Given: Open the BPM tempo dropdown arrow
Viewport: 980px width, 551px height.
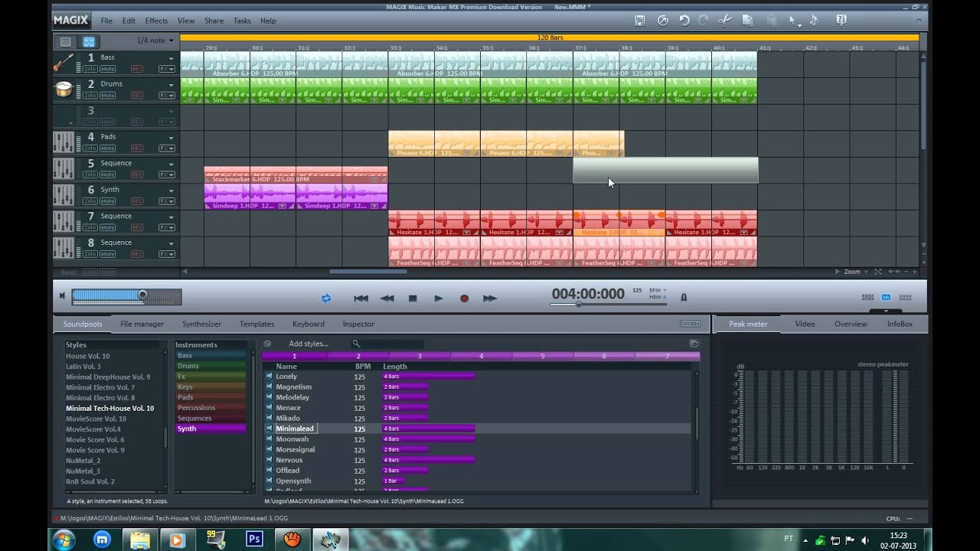Looking at the screenshot, I should [665, 290].
